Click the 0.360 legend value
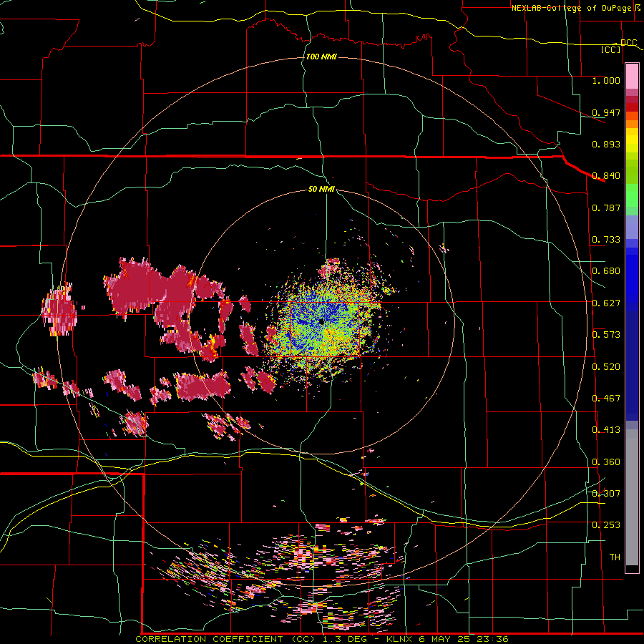The height and width of the screenshot is (644, 644). [606, 462]
